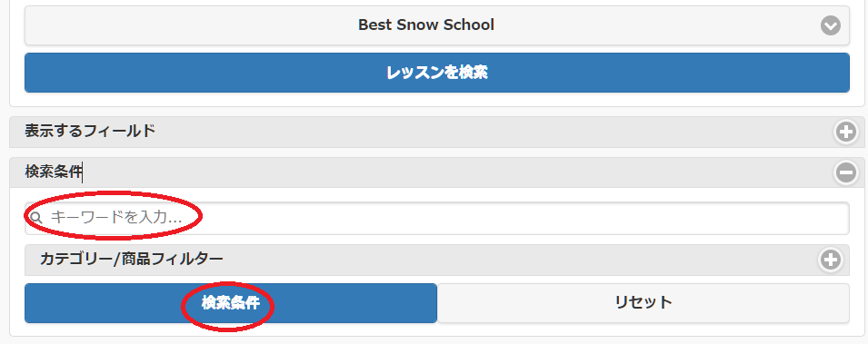Click the 表示するフィールド label text
The height and width of the screenshot is (344, 868).
point(90,131)
